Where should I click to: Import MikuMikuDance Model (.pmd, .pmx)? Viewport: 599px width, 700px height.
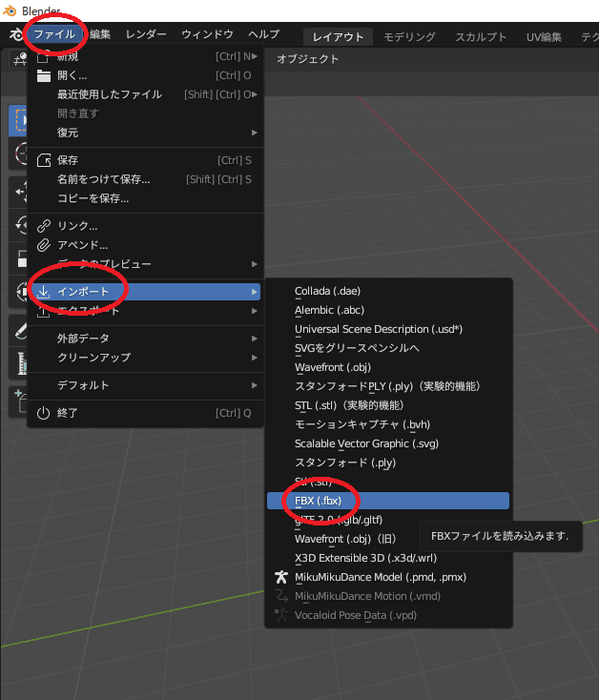(388, 577)
